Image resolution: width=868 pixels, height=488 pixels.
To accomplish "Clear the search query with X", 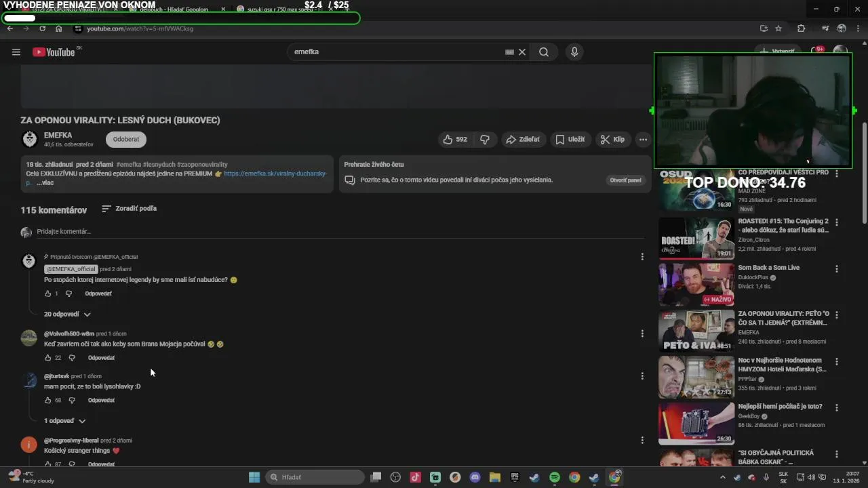I will coord(522,52).
